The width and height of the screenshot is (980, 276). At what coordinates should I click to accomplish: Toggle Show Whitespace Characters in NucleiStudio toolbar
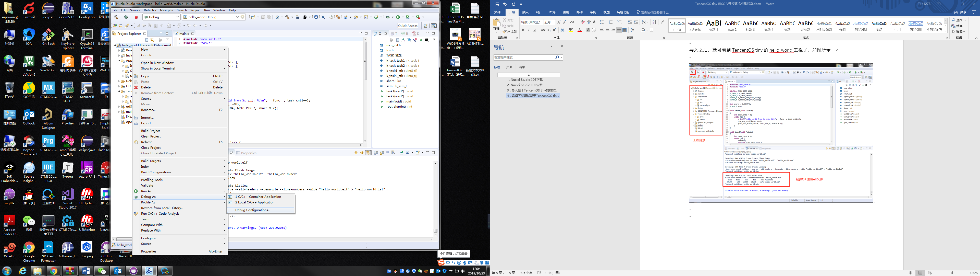pyautogui.click(x=161, y=26)
